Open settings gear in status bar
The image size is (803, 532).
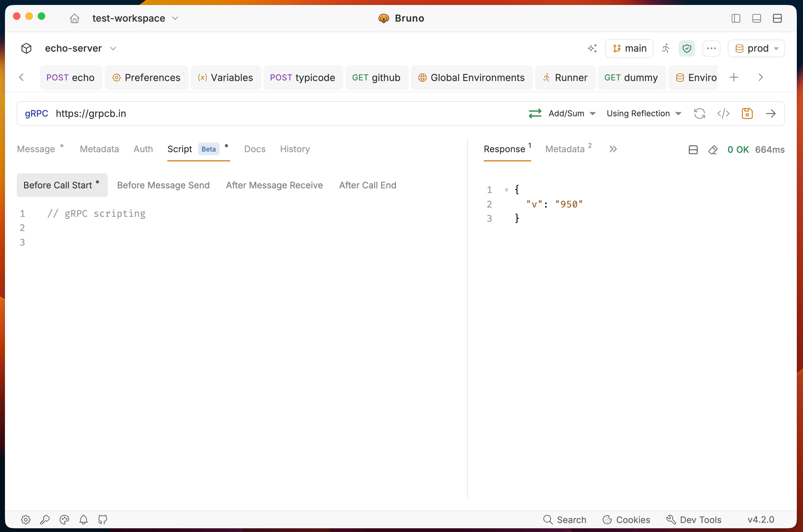tap(26, 519)
